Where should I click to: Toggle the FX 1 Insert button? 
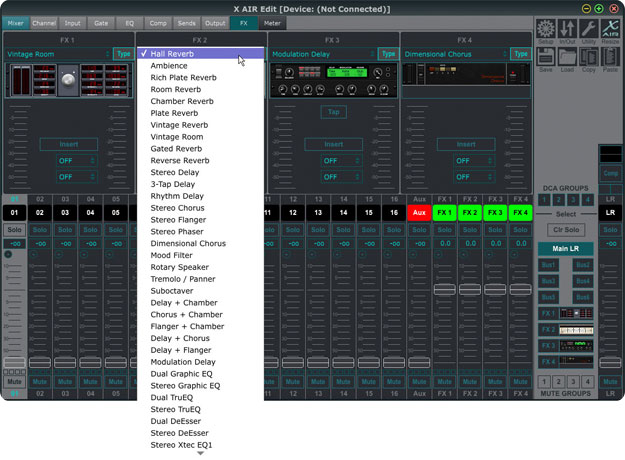click(69, 144)
